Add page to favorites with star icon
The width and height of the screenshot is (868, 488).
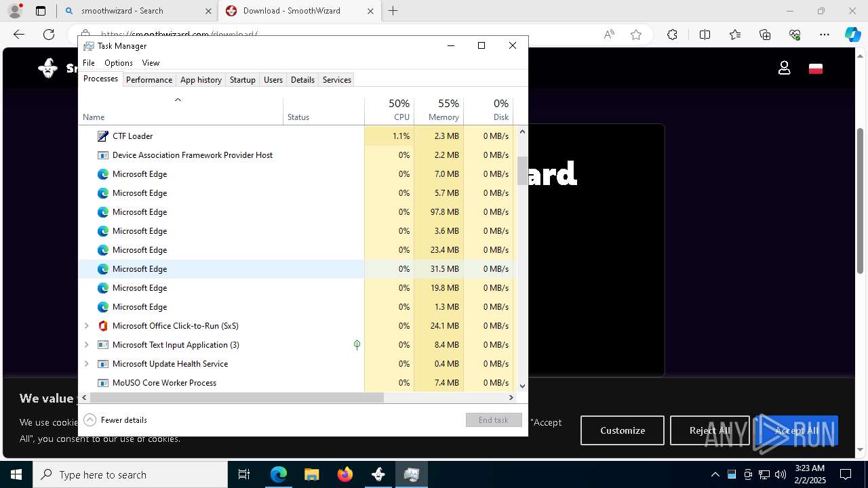click(x=636, y=35)
